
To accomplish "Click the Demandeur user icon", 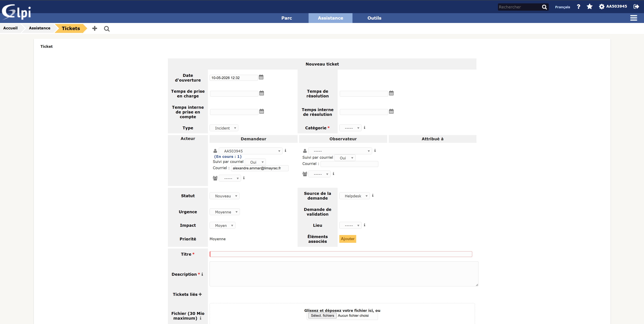I will click(215, 151).
